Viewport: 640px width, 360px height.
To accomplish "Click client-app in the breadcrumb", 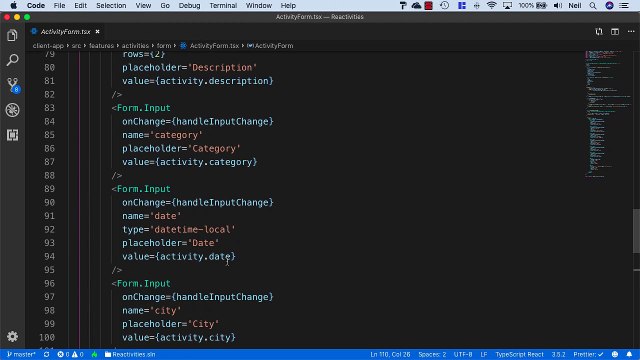I will tap(48, 46).
